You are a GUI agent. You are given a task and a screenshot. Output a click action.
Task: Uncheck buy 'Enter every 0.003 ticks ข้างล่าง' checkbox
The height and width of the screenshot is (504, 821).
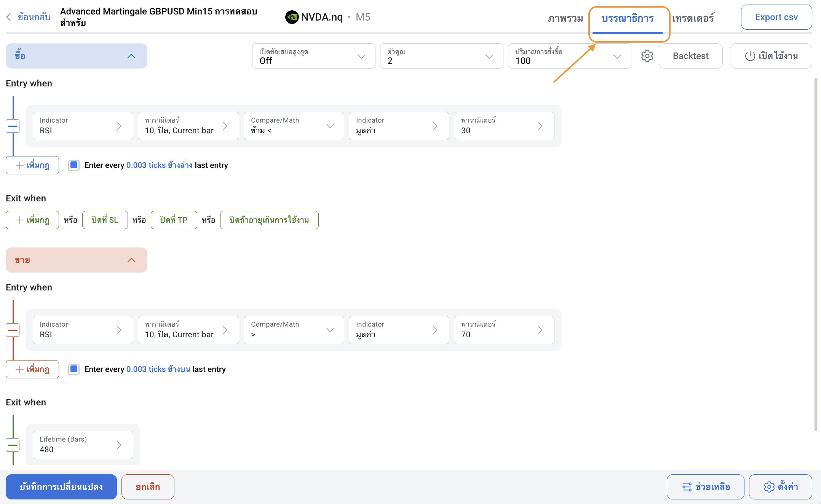coord(74,165)
